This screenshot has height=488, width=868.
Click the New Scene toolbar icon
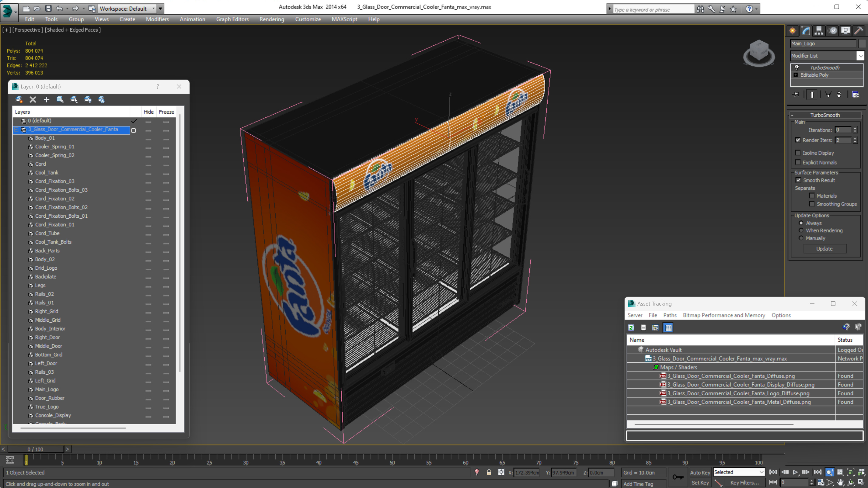point(26,9)
